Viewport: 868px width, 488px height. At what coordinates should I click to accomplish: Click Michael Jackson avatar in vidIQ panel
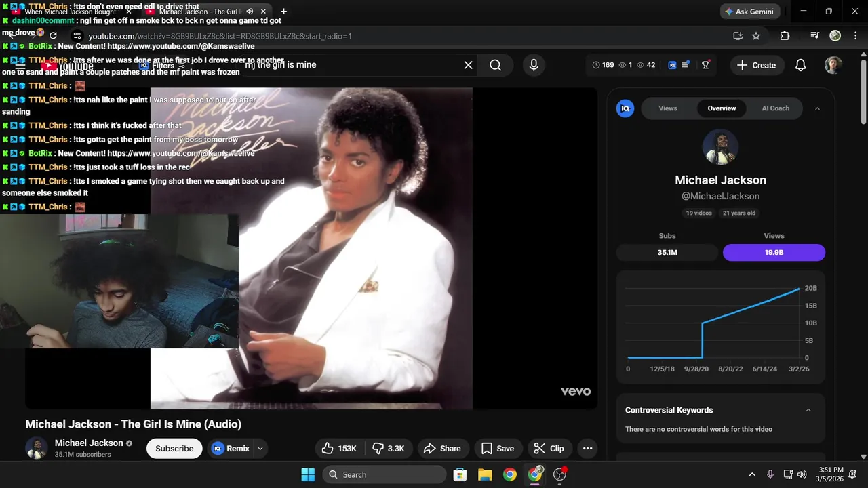720,146
